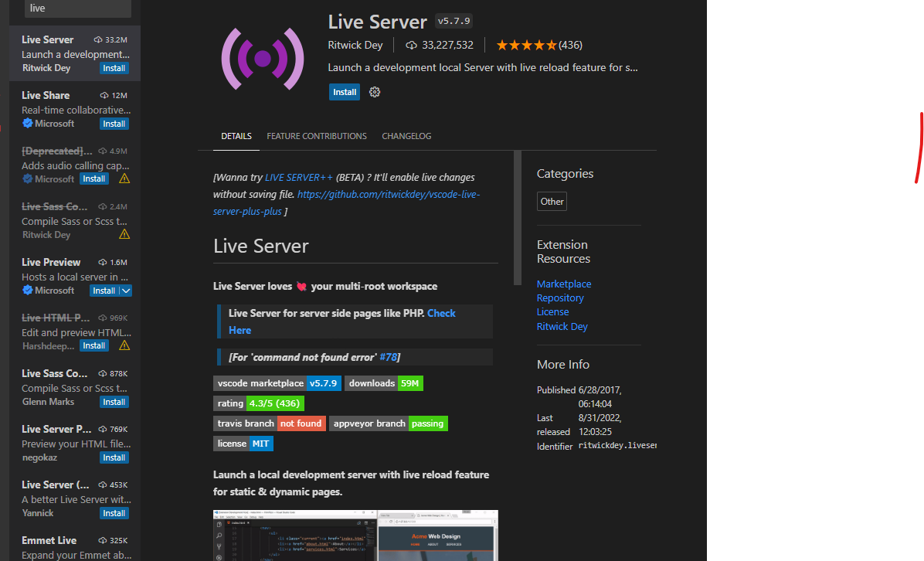Click the appveyor branch passing badge
The width and height of the screenshot is (924, 561).
point(389,423)
